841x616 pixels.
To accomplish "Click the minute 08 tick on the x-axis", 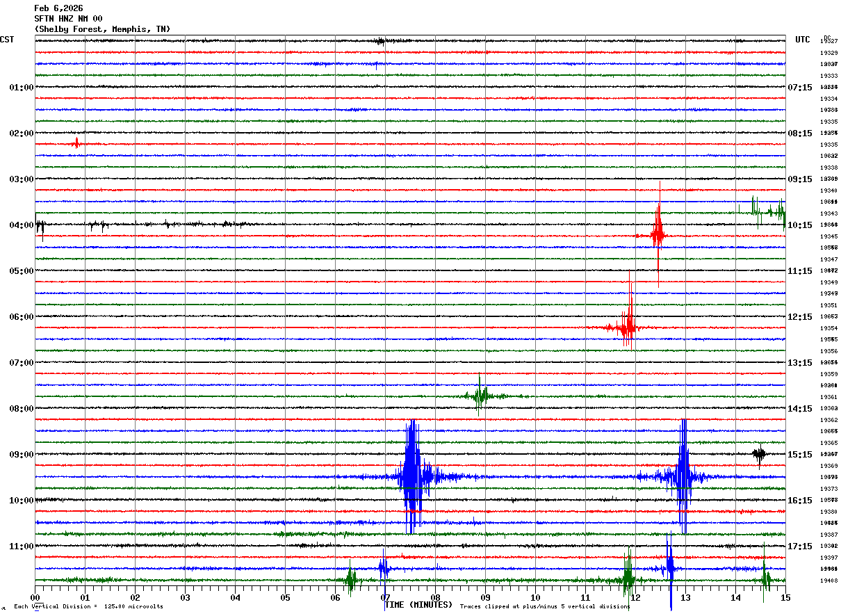I will point(435,597).
